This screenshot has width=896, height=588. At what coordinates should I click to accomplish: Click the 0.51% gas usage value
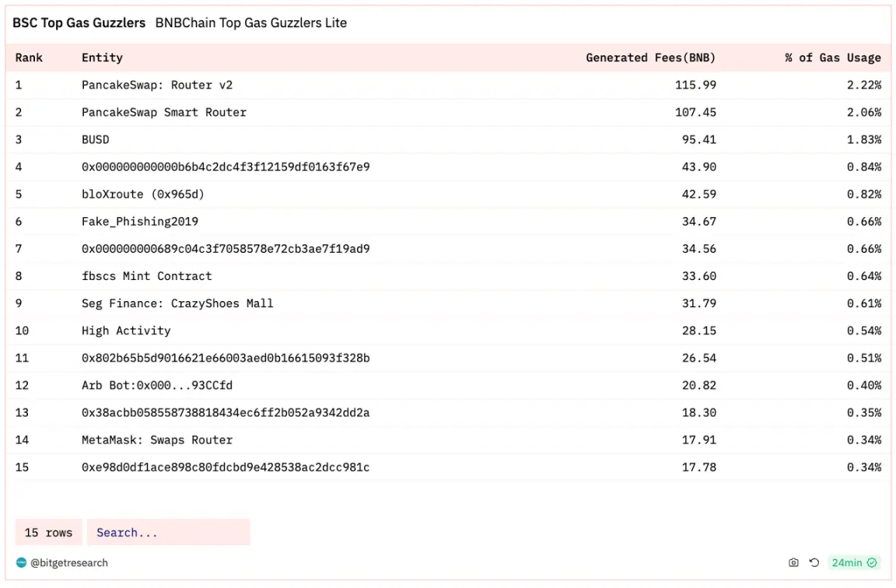[864, 358]
